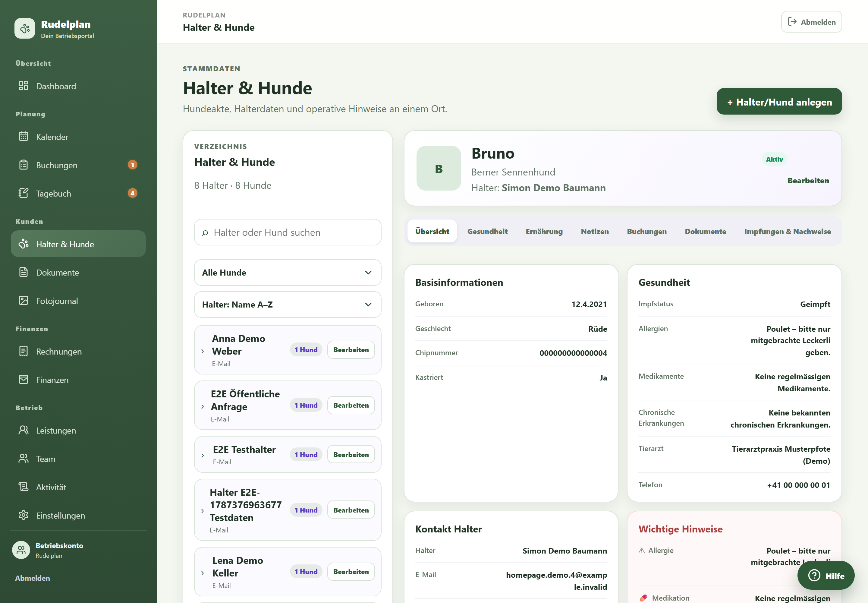This screenshot has width=868, height=603.
Task: Click Bearbeiten for Anna Demo Weber
Action: pos(351,350)
